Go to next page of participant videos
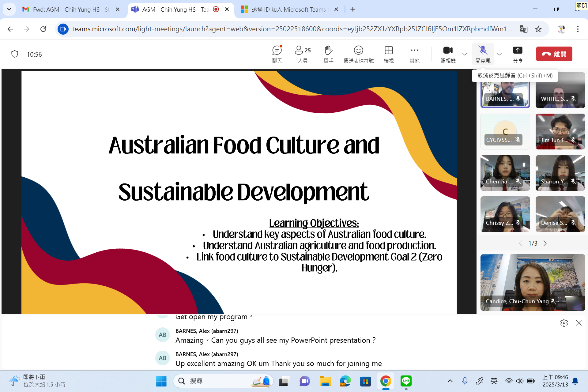Screen dimensions: 588x392 point(545,243)
